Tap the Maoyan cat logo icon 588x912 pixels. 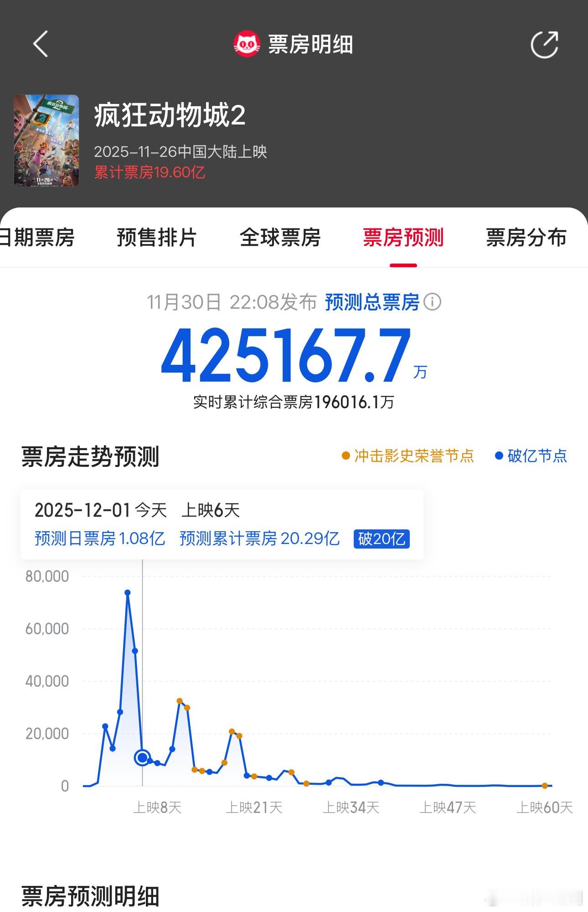tap(247, 44)
